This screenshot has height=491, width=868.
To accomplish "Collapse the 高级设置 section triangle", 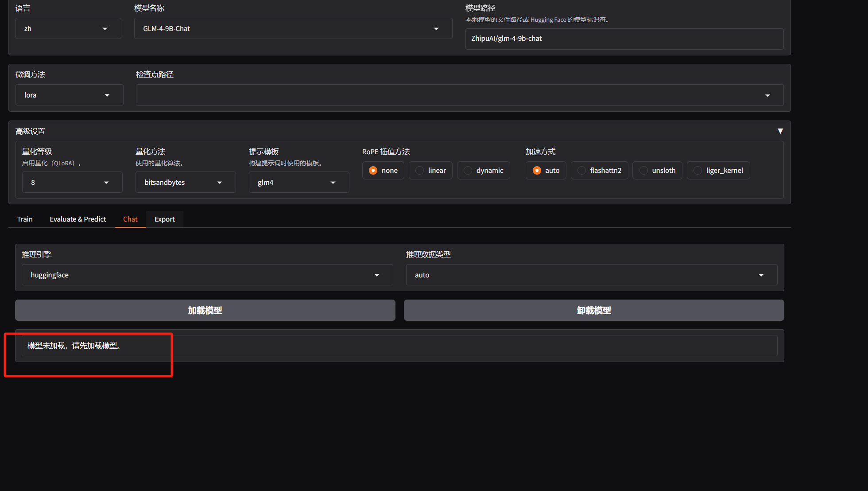I will (780, 131).
